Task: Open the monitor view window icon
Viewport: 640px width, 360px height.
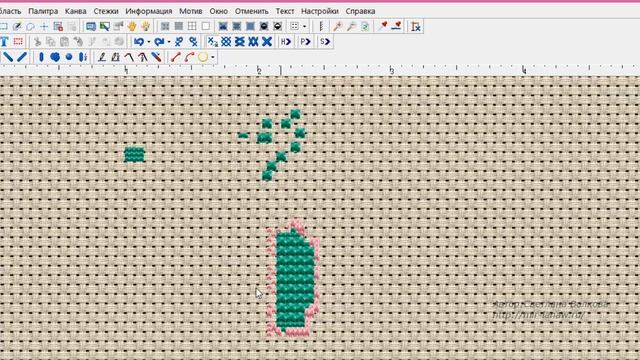Action: pyautogui.click(x=91, y=27)
